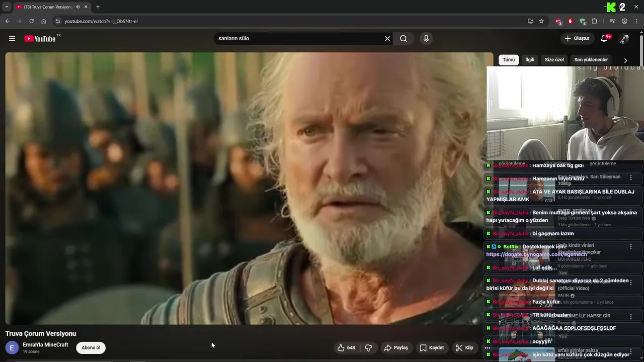Viewport: 644px width, 362px height.
Task: Click the address bar URL
Action: 101,21
